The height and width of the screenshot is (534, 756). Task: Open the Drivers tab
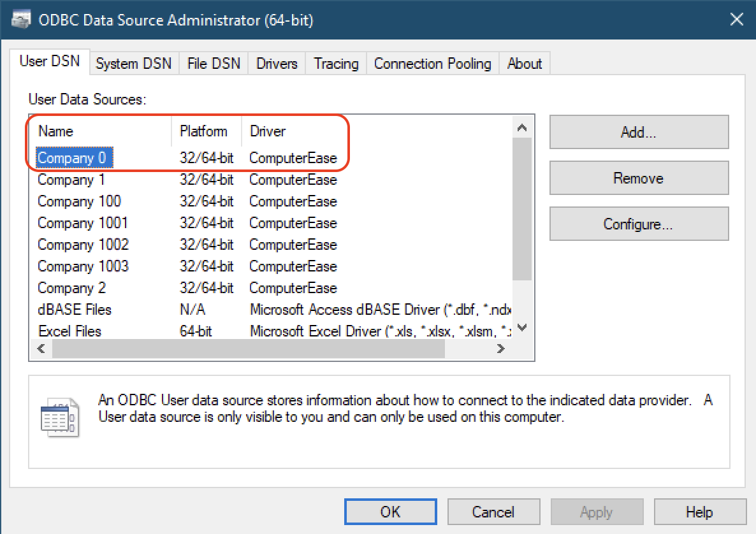pyautogui.click(x=277, y=64)
